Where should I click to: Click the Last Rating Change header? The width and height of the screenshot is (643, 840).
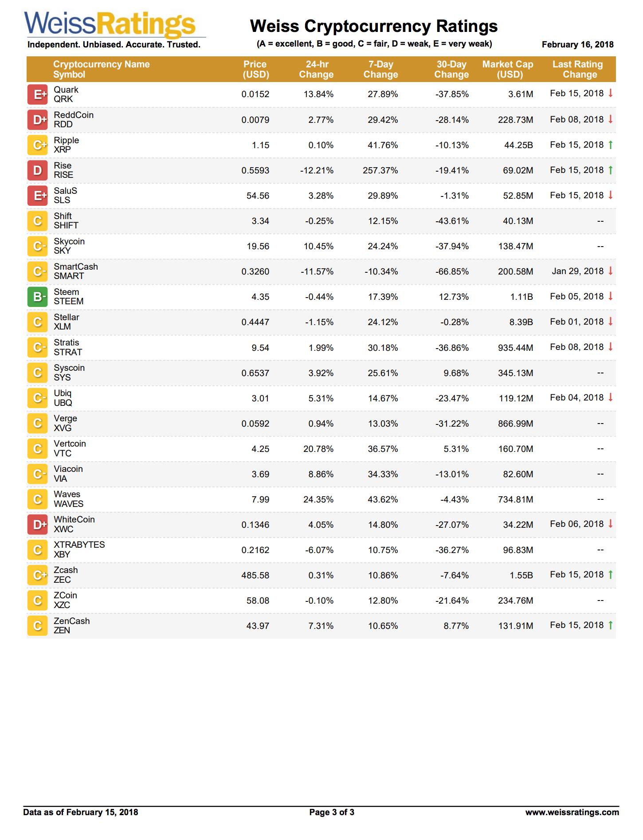[x=578, y=69]
